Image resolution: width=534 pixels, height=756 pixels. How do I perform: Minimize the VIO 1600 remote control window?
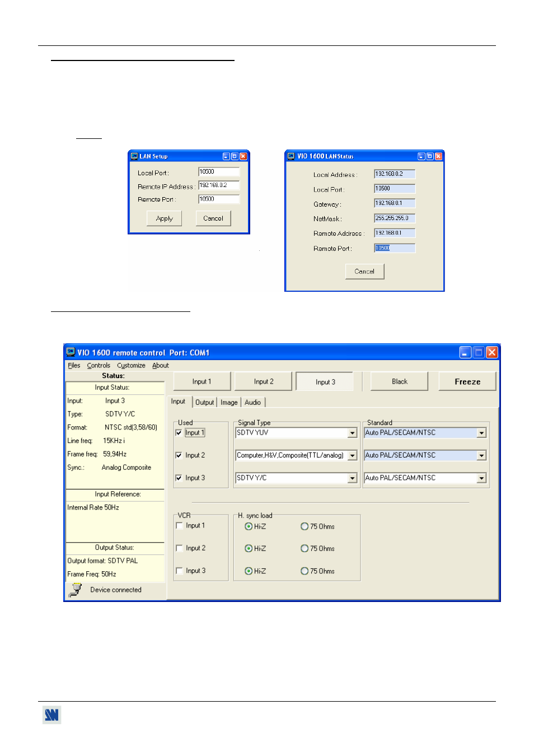tap(465, 352)
